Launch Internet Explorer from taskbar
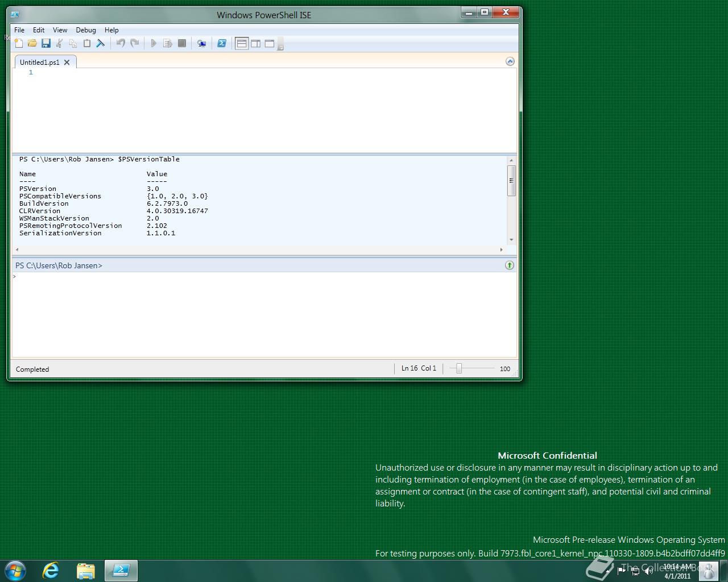728x582 pixels. [x=51, y=571]
